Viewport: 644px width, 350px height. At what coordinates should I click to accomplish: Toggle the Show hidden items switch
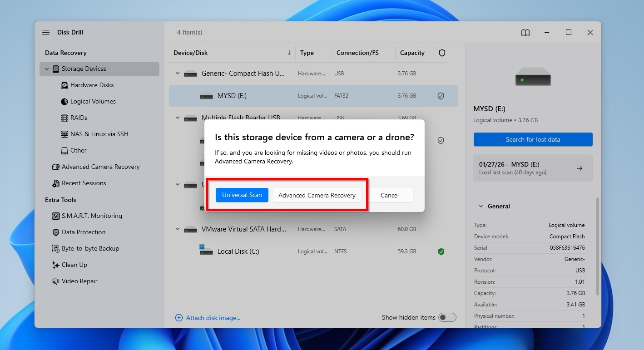pyautogui.click(x=447, y=317)
